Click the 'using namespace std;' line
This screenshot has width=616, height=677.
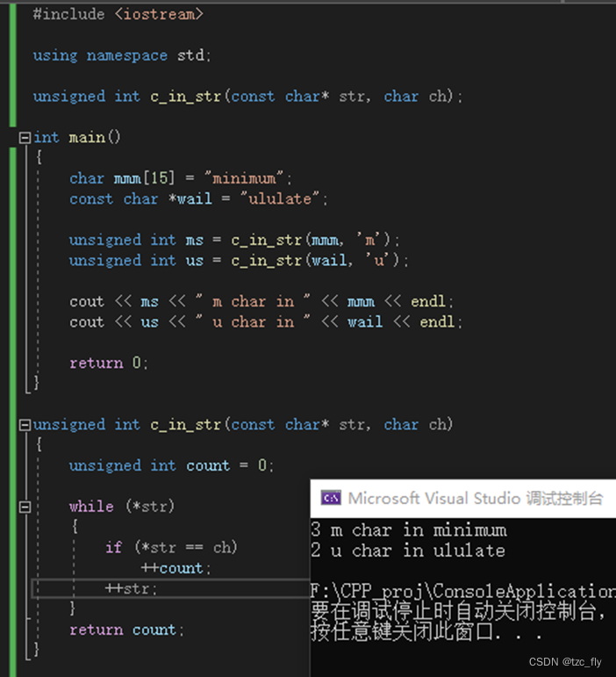click(x=122, y=55)
